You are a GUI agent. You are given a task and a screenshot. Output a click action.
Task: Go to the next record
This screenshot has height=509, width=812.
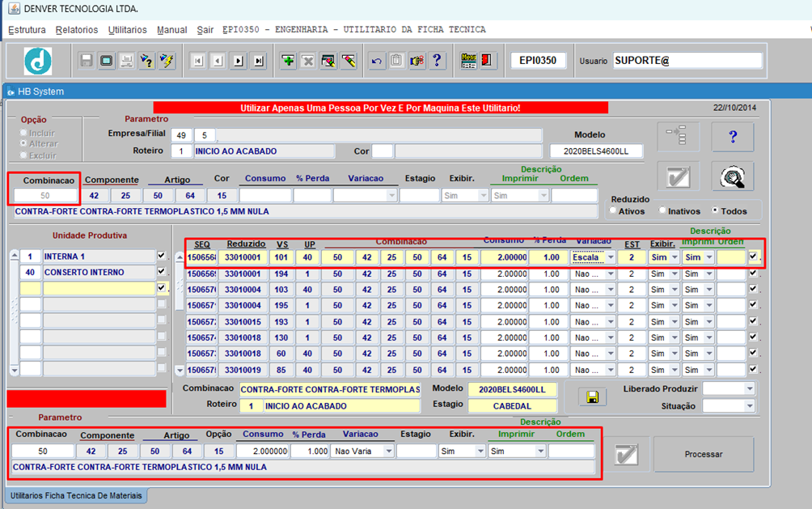239,61
